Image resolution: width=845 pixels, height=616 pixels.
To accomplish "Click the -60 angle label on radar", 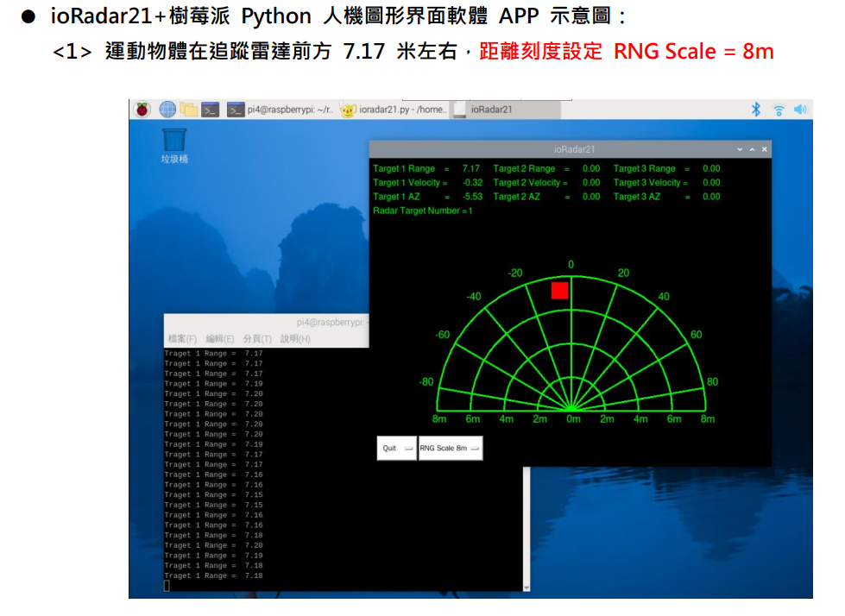I will [x=443, y=335].
